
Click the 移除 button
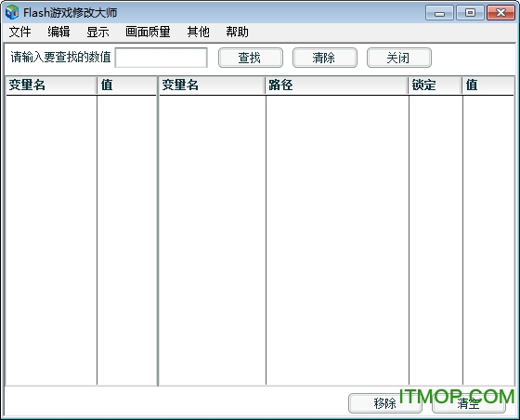[385, 403]
